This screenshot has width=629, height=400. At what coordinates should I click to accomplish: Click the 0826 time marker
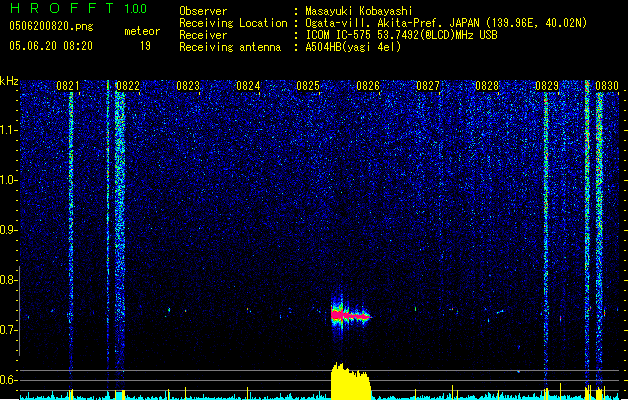368,86
